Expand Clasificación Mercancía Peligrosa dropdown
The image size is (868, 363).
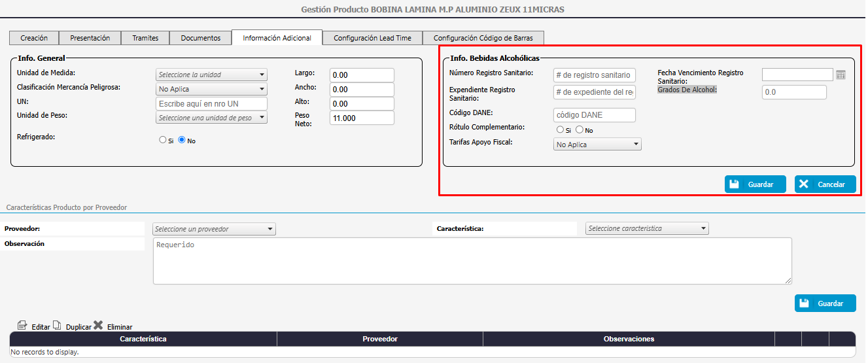point(211,89)
